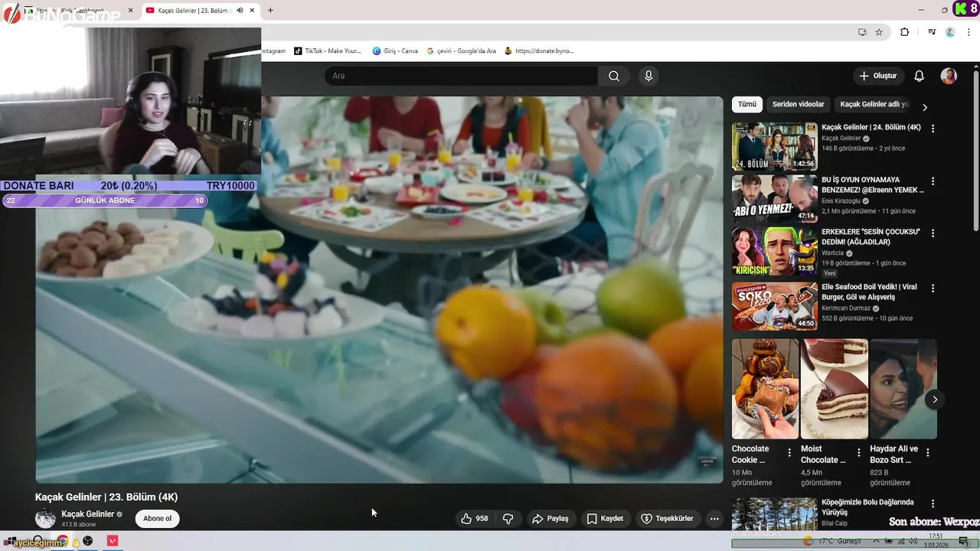Open the Moist Chocolate cake short thumbnail
The image size is (980, 551).
coord(835,389)
